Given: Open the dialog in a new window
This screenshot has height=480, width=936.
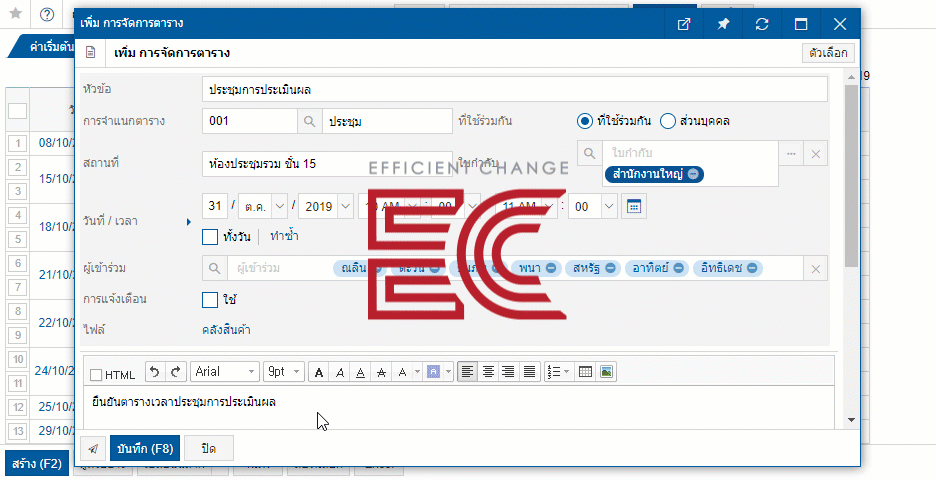Looking at the screenshot, I should pos(684,24).
